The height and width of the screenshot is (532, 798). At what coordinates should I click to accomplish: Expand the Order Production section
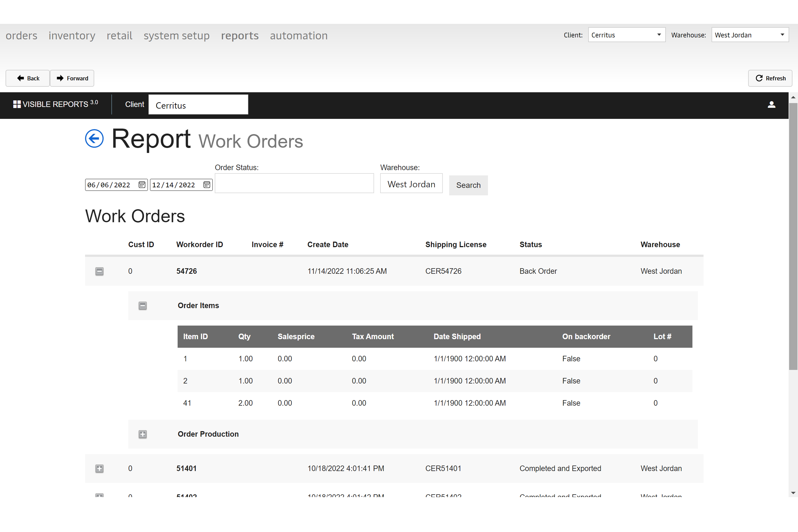click(143, 434)
